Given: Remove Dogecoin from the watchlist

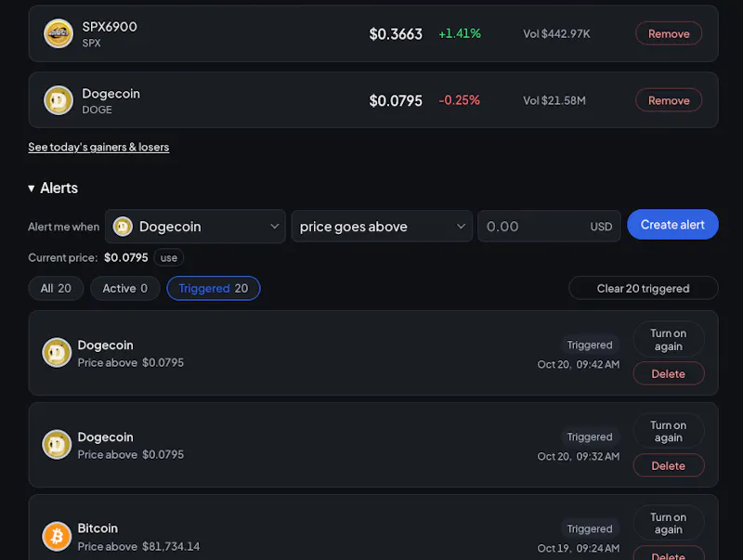Looking at the screenshot, I should point(669,100).
